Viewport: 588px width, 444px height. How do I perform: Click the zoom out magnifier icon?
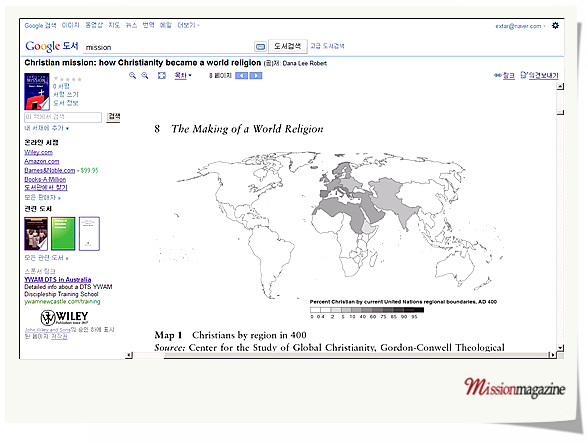132,76
